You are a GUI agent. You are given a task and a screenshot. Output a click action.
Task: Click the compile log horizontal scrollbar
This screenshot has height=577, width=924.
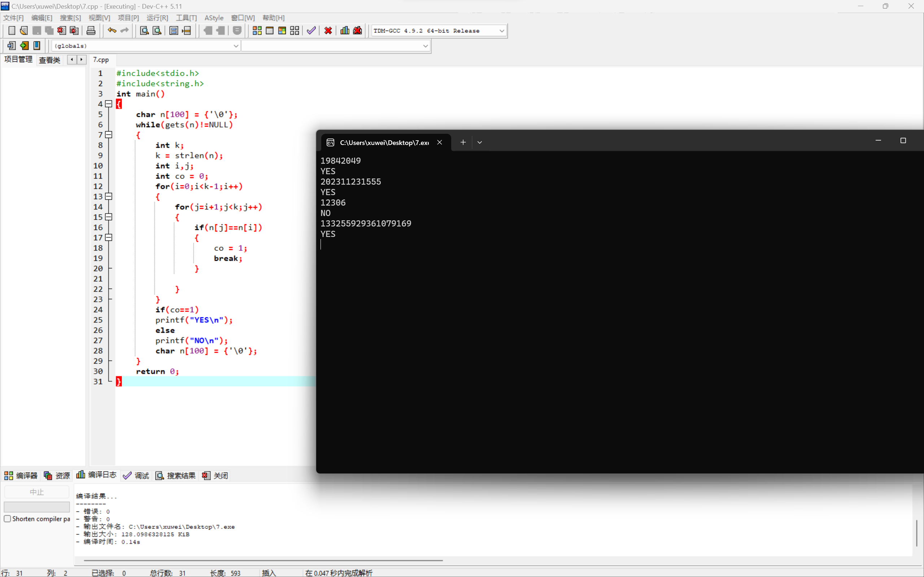(x=263, y=560)
